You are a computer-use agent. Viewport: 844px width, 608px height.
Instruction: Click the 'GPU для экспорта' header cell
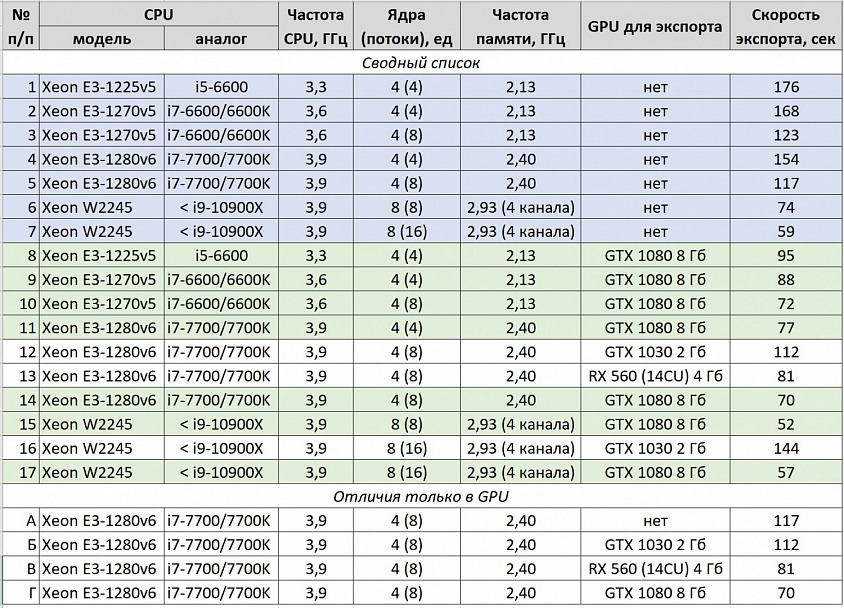pyautogui.click(x=655, y=26)
